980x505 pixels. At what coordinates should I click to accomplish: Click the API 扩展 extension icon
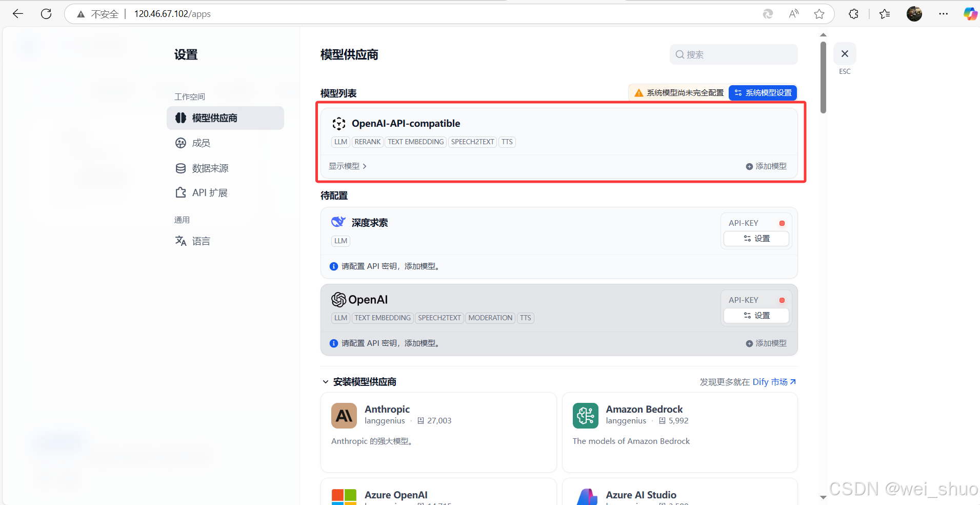(181, 192)
